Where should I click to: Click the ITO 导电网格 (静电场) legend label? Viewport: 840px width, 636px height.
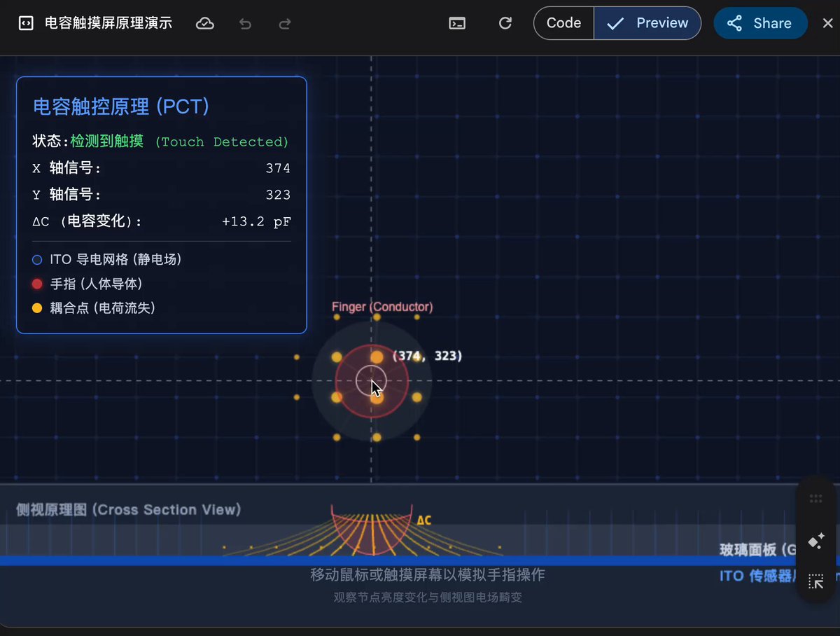point(116,260)
